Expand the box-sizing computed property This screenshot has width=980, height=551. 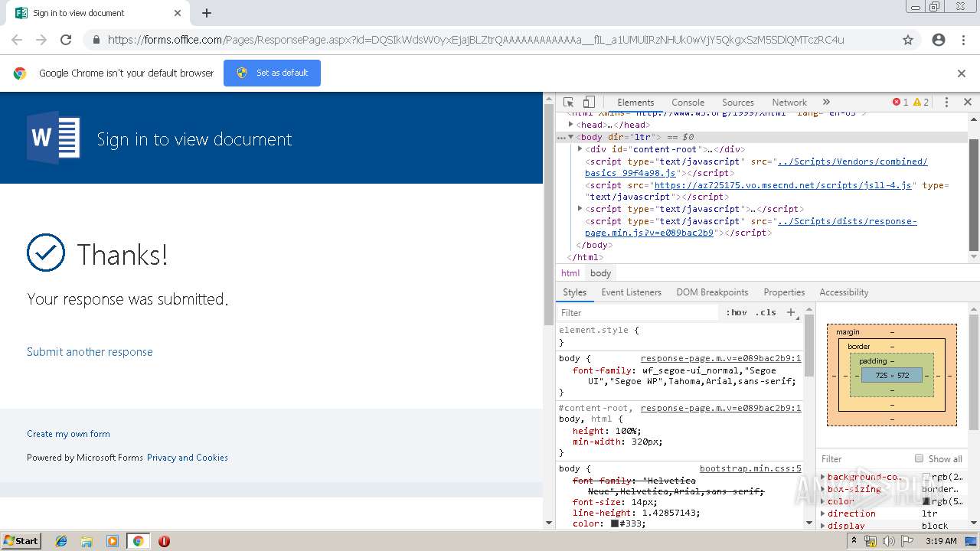(823, 489)
